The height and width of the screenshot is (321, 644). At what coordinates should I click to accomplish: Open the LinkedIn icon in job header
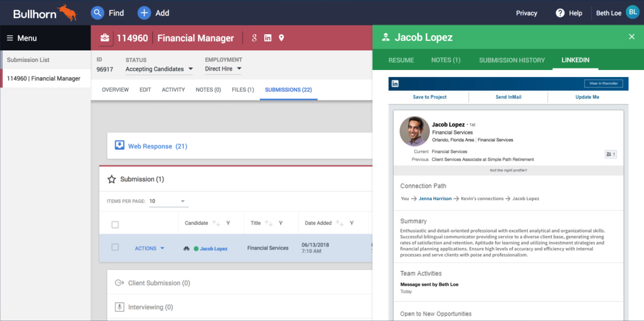point(268,38)
